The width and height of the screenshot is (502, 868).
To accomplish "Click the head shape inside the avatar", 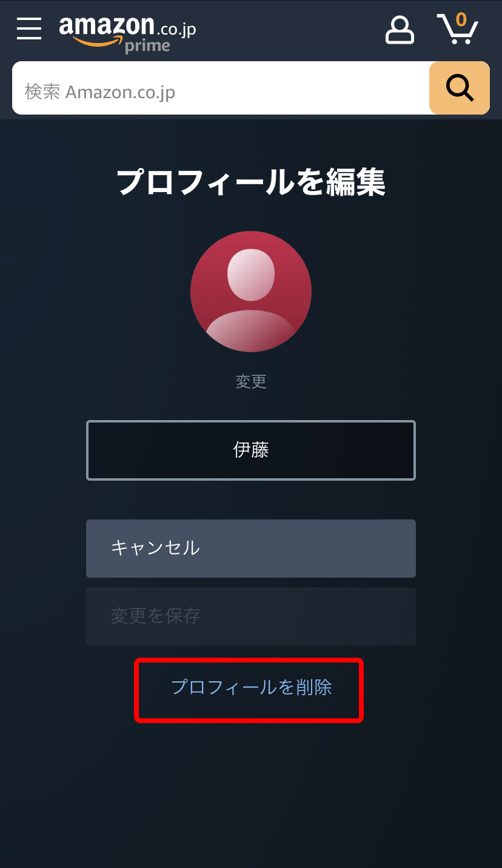I will tap(251, 275).
